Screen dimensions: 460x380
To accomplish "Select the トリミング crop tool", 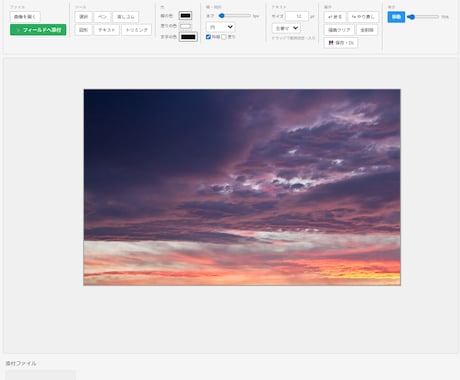I will (137, 30).
